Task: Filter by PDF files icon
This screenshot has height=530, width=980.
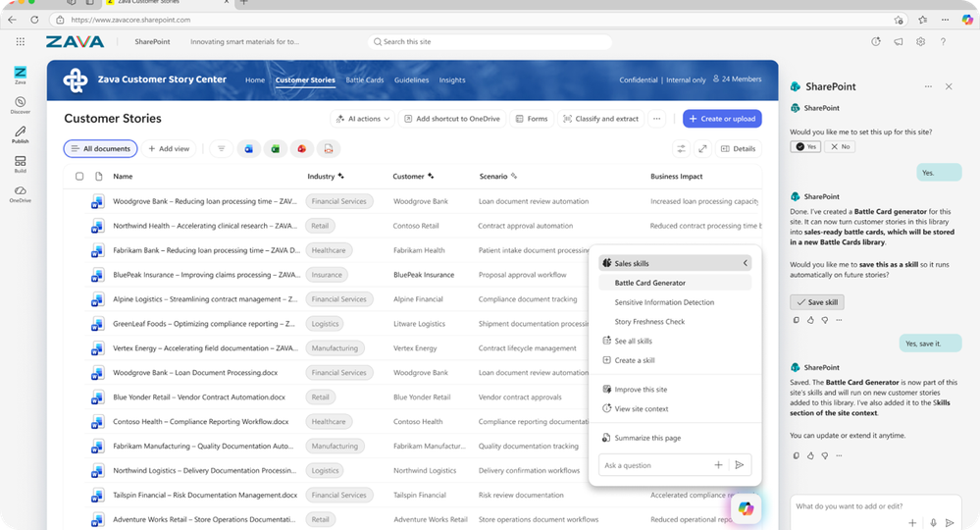Action: (329, 149)
